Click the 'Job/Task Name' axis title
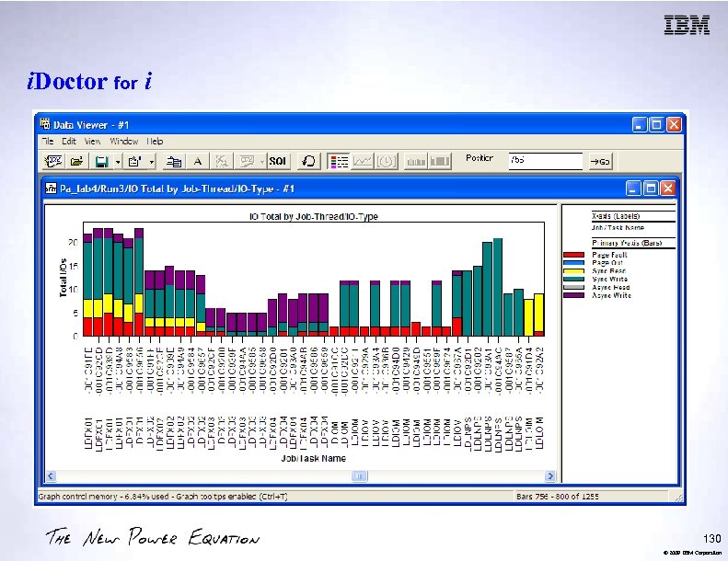 [314, 458]
